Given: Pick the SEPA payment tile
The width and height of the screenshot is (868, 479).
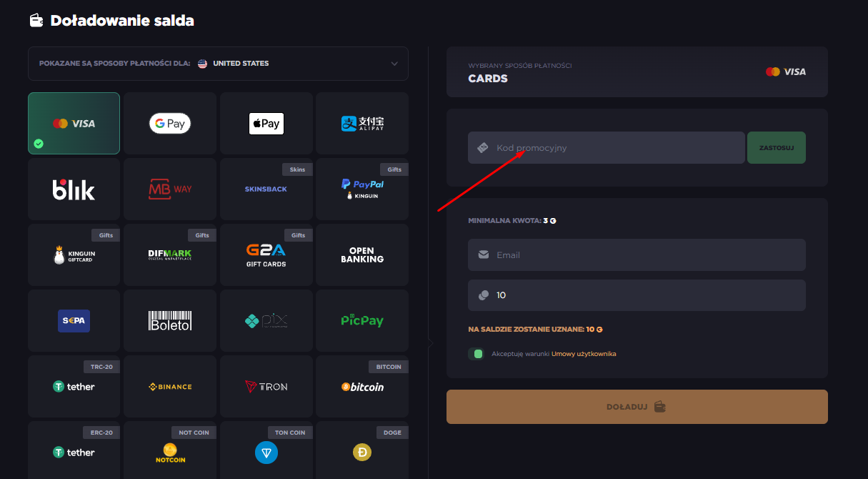Looking at the screenshot, I should (x=74, y=320).
